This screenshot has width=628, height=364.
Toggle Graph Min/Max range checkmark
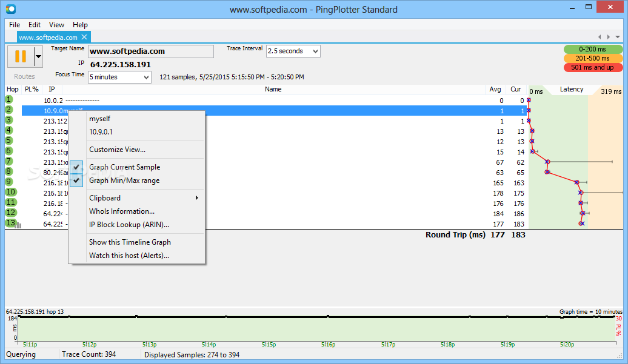click(x=76, y=180)
